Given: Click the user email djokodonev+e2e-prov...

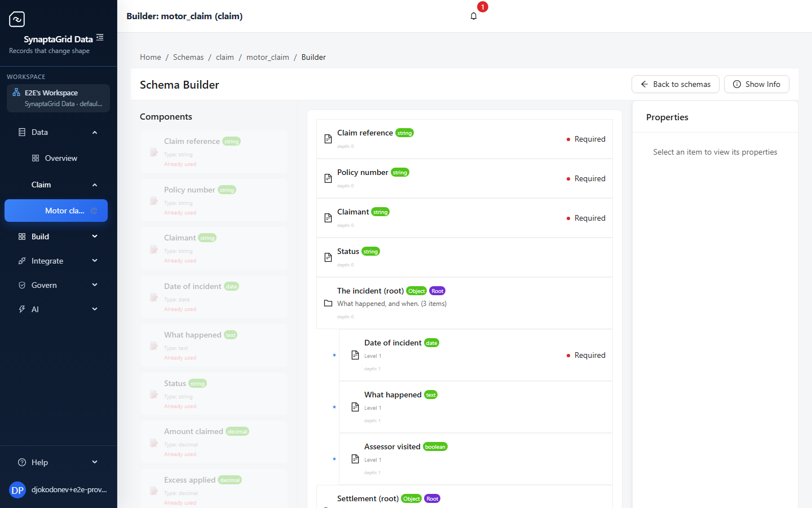Looking at the screenshot, I should [x=69, y=490].
